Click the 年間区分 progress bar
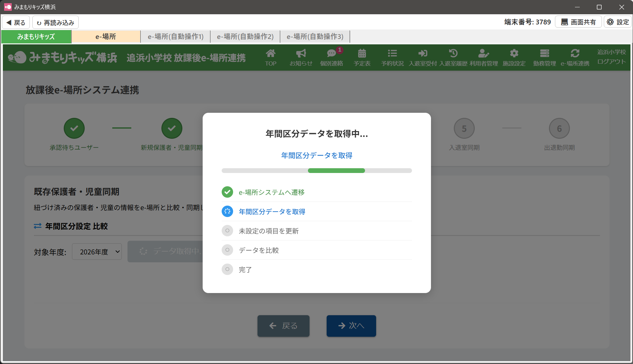The width and height of the screenshot is (633, 364). pos(316,171)
